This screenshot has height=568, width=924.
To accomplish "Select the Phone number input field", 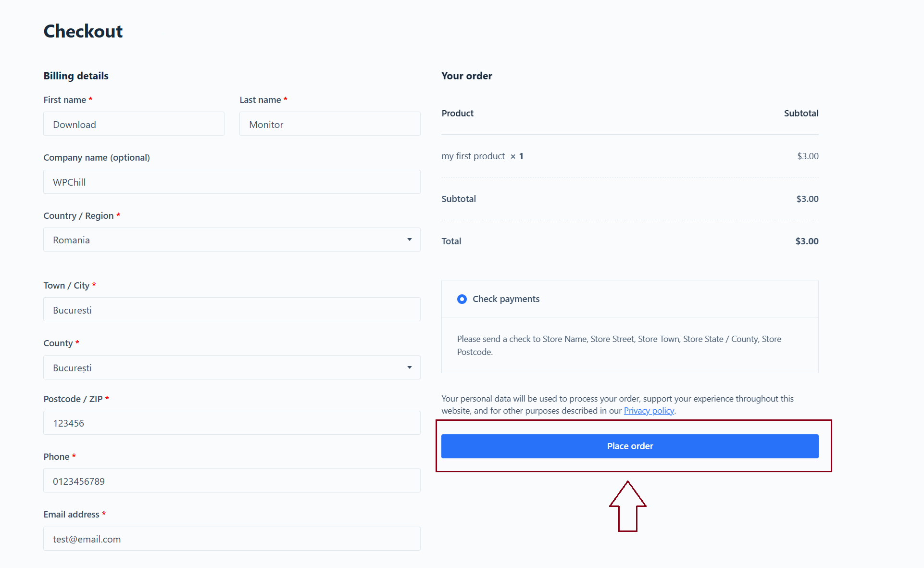I will [232, 480].
